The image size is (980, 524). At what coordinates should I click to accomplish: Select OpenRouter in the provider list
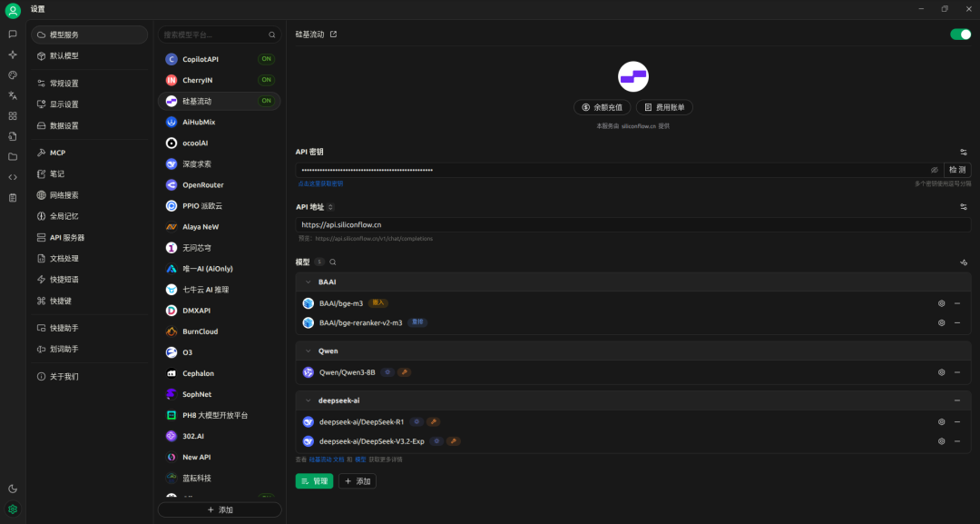[x=202, y=184]
